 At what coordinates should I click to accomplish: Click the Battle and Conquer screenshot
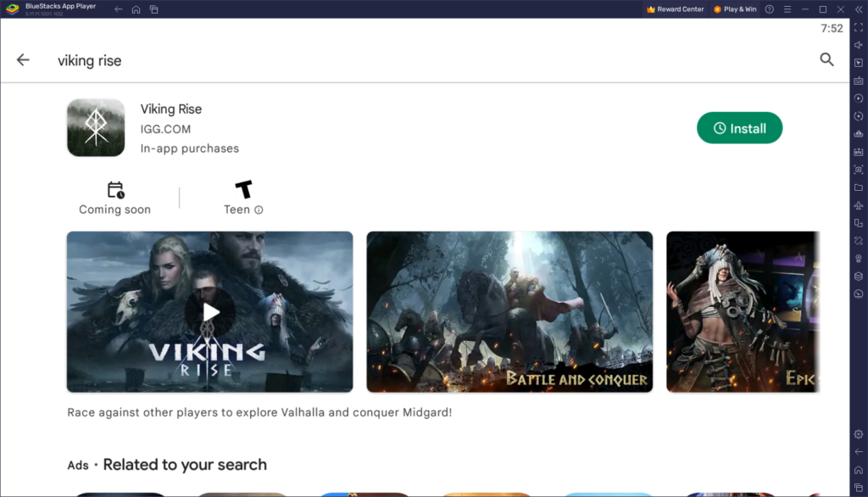tap(509, 312)
